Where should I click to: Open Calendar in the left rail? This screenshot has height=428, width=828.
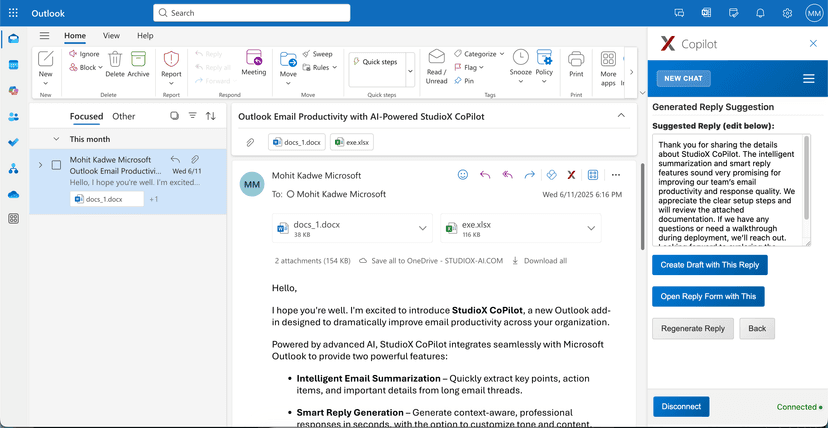[14, 65]
